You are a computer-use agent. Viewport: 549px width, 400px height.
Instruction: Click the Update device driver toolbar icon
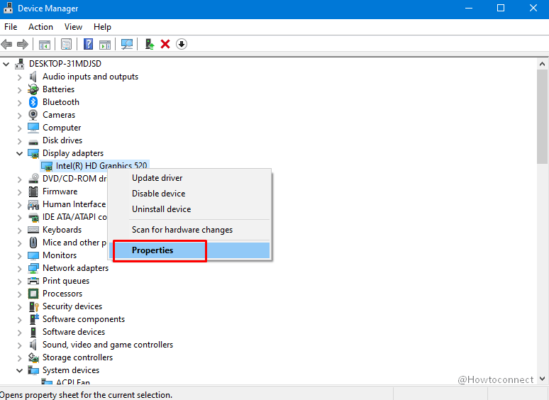pyautogui.click(x=150, y=44)
